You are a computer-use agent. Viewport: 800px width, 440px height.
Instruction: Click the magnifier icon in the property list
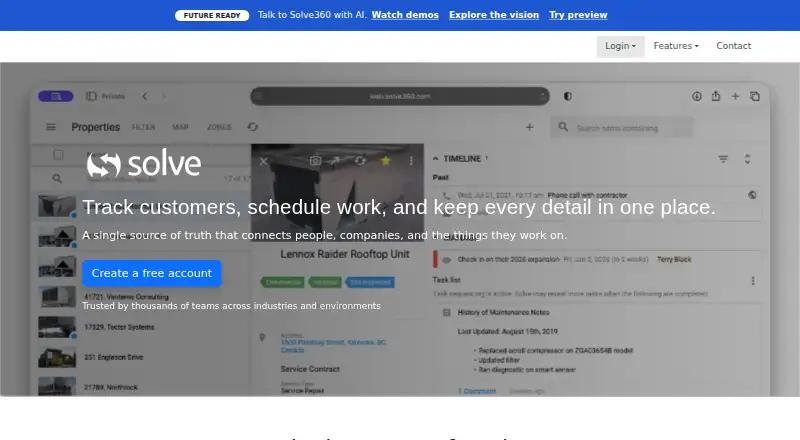[57, 178]
